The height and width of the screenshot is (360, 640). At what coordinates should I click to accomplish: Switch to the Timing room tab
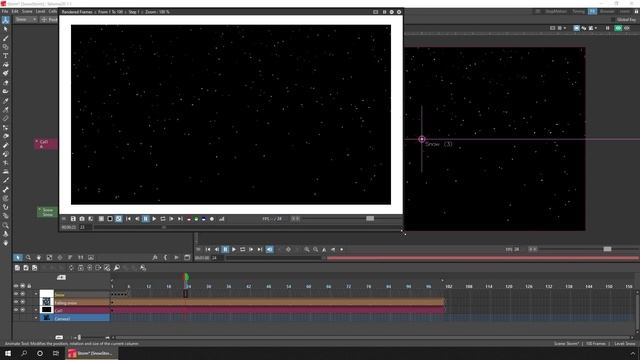[578, 11]
